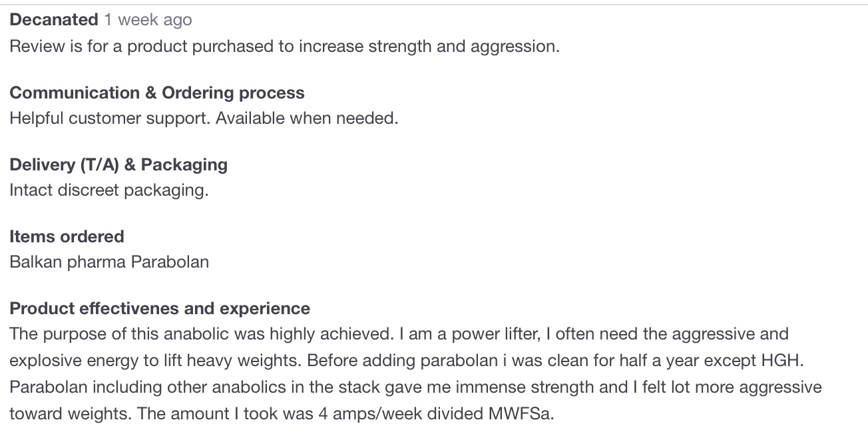Select the Communication & Ordering process heading

[x=157, y=93]
